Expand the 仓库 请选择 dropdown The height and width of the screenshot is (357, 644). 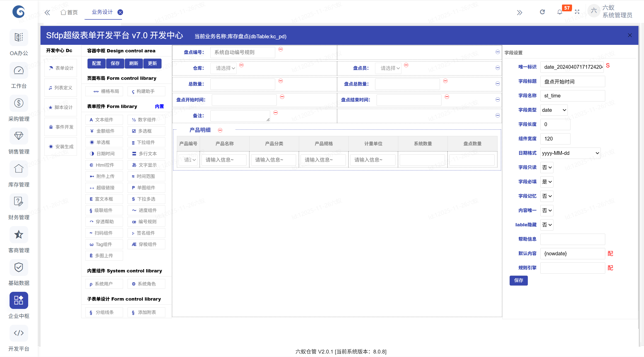pyautogui.click(x=224, y=68)
